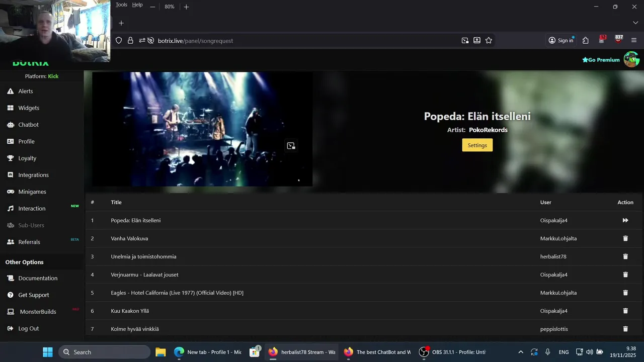
Task: Switch to the Edge New tab window
Action: [x=208, y=352]
